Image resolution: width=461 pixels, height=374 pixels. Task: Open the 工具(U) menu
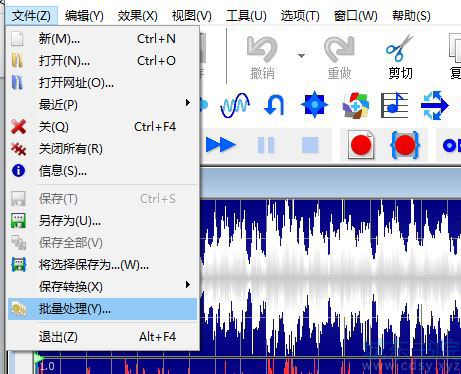click(246, 16)
